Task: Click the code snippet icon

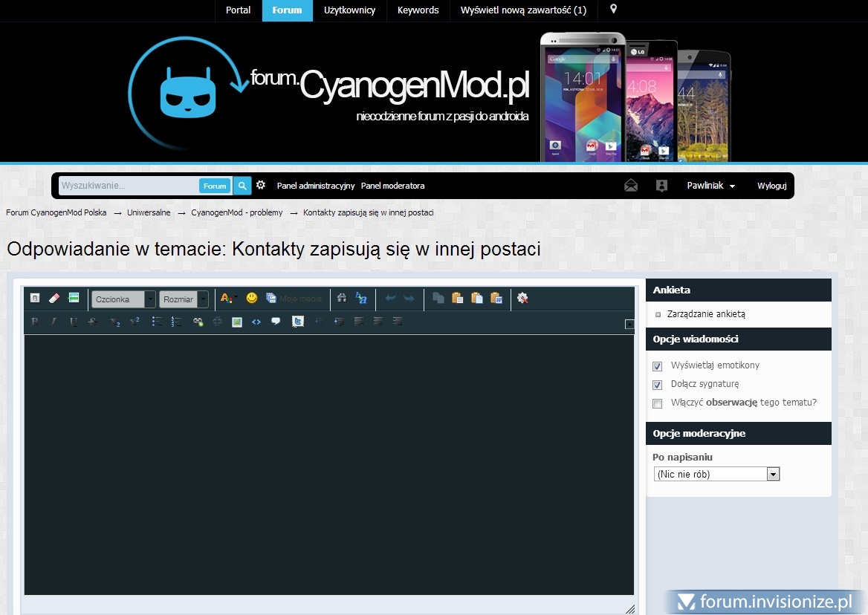Action: click(x=256, y=322)
